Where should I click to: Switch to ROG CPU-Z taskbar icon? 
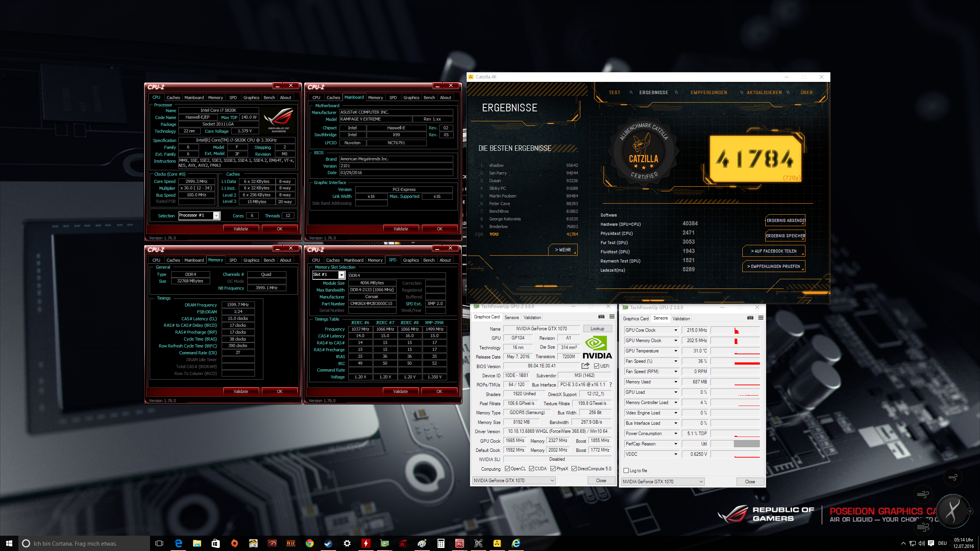(460, 543)
